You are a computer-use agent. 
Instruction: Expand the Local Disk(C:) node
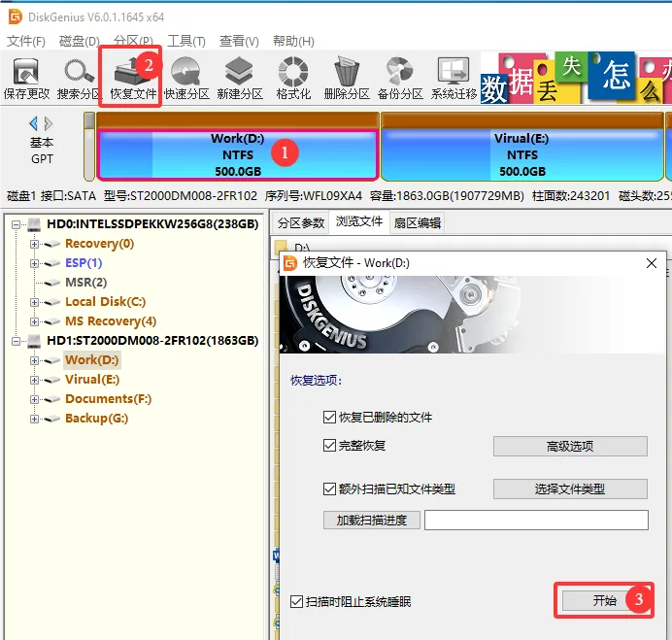point(34,302)
